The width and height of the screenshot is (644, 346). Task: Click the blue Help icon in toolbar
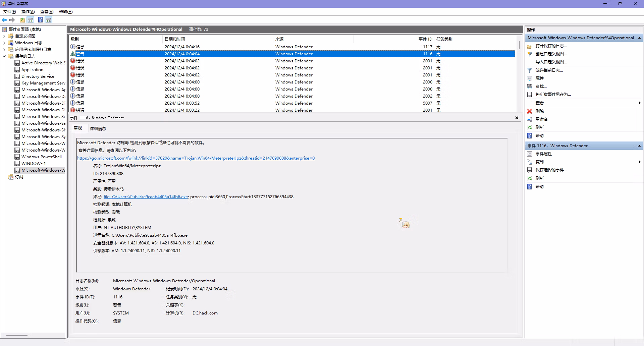pyautogui.click(x=40, y=20)
